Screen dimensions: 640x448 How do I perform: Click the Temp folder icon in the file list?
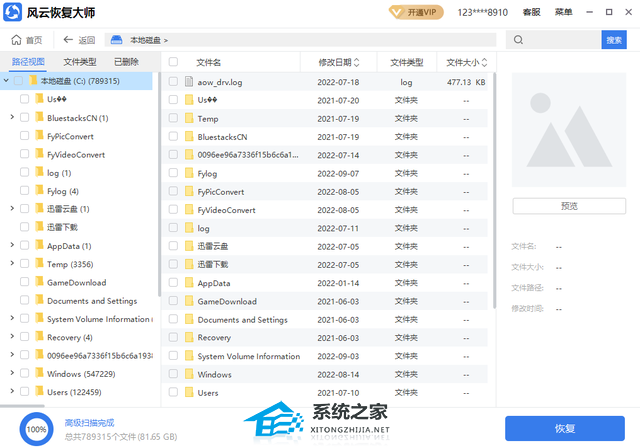(x=189, y=118)
